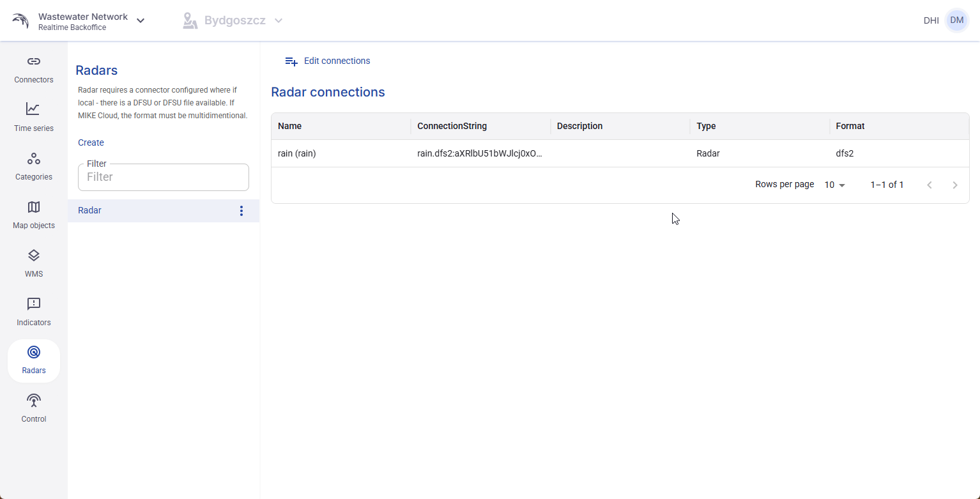The image size is (980, 499).
Task: Go to the next table page
Action: click(955, 185)
